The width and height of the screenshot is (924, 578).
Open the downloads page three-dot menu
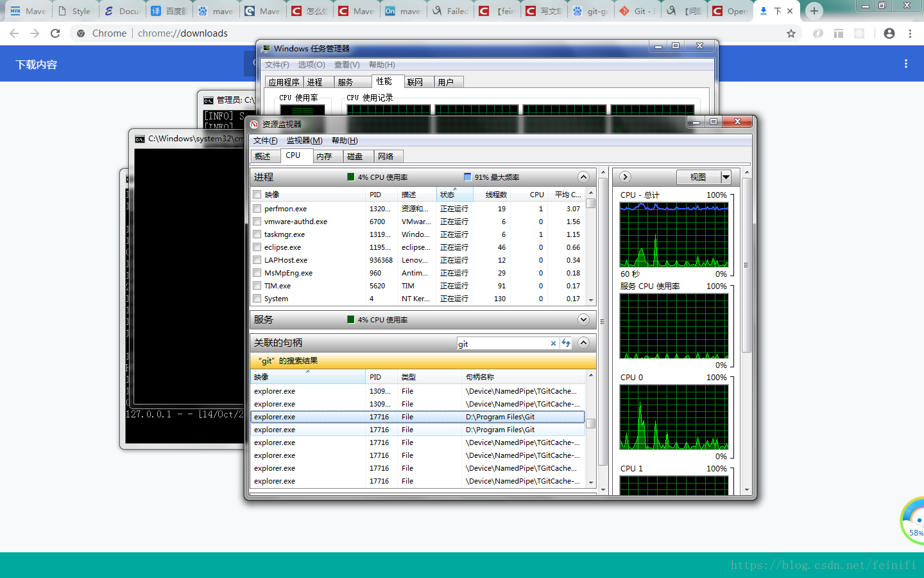[905, 64]
